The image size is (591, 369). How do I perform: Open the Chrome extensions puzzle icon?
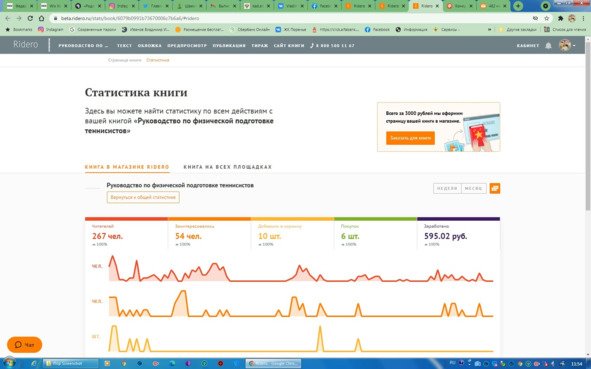(560, 18)
